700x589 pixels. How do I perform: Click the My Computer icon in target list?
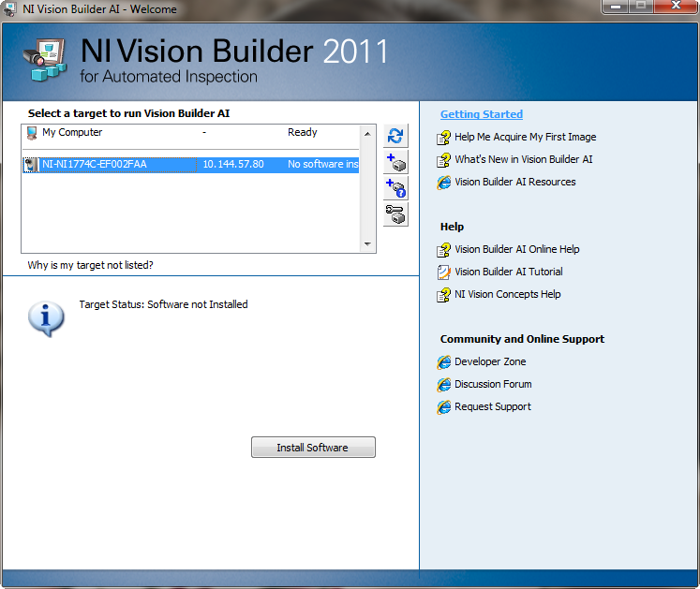(32, 133)
